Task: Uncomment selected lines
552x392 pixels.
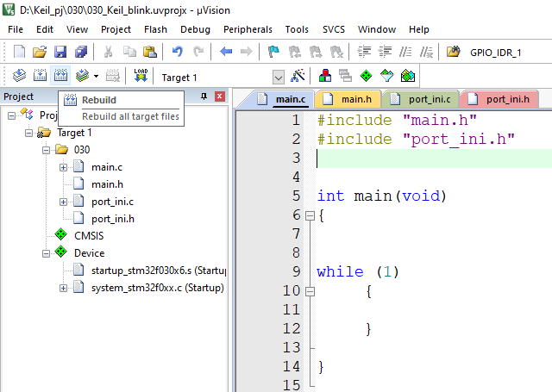Action: [x=426, y=52]
